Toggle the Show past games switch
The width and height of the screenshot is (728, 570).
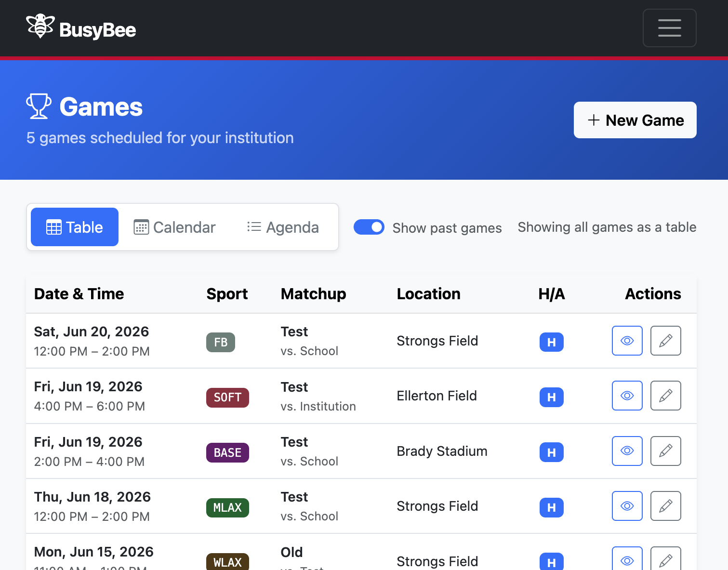click(x=369, y=227)
